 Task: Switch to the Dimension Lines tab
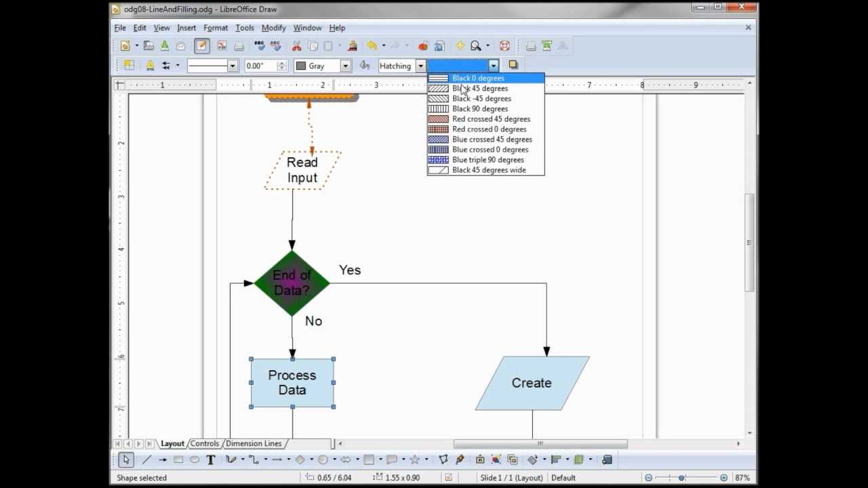254,443
